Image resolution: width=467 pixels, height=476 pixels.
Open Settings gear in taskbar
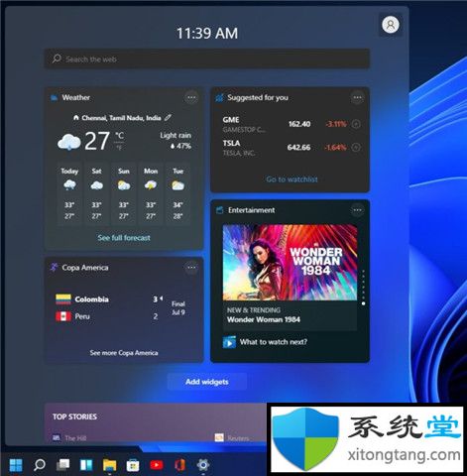tap(203, 465)
